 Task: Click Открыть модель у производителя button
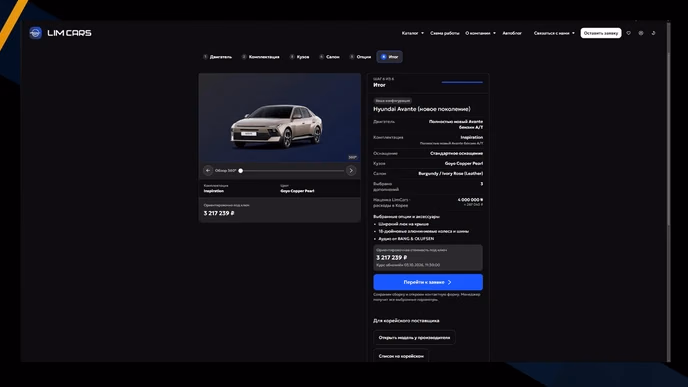414,337
